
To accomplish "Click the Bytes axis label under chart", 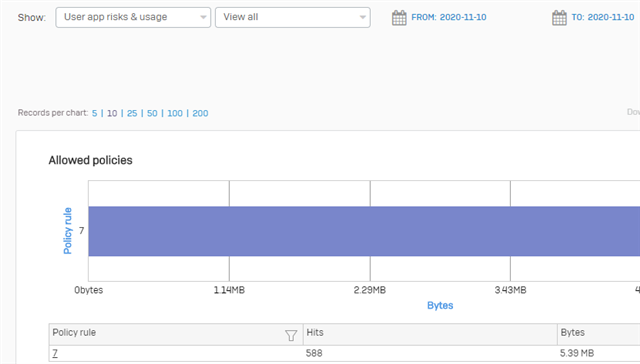I will pyautogui.click(x=440, y=305).
